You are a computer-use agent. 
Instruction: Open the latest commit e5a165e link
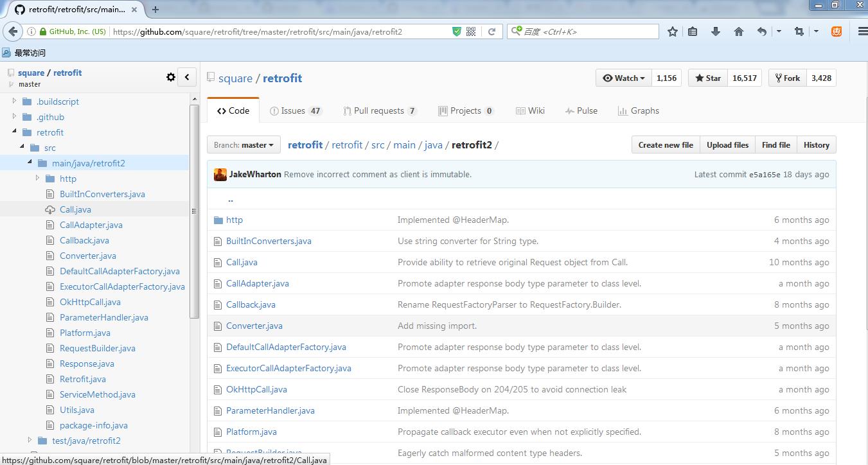click(x=765, y=175)
